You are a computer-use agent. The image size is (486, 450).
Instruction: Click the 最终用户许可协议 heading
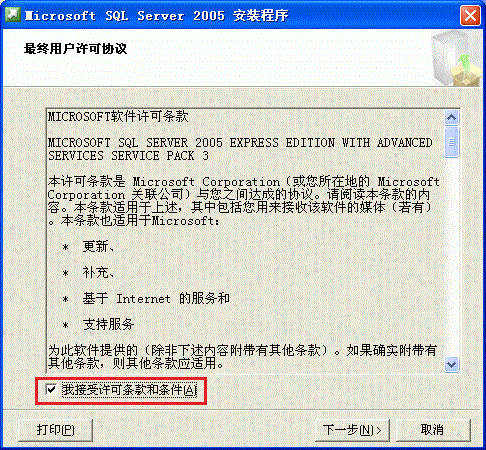coord(75,49)
